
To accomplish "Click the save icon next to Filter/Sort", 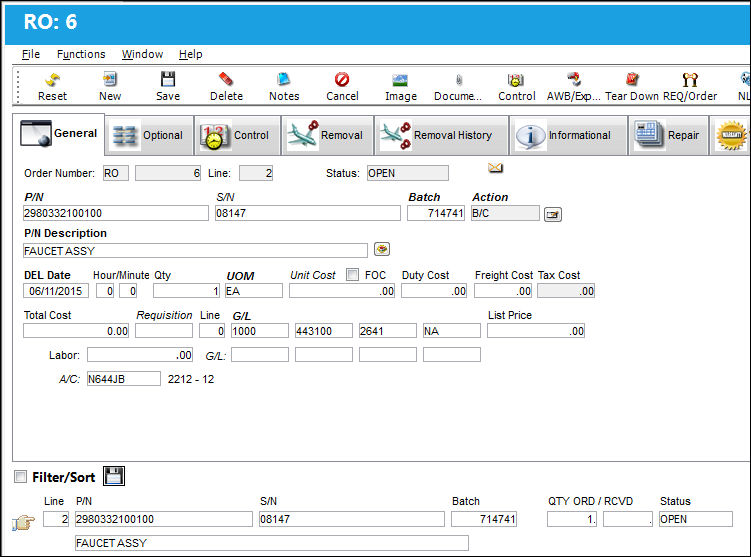I will (114, 476).
